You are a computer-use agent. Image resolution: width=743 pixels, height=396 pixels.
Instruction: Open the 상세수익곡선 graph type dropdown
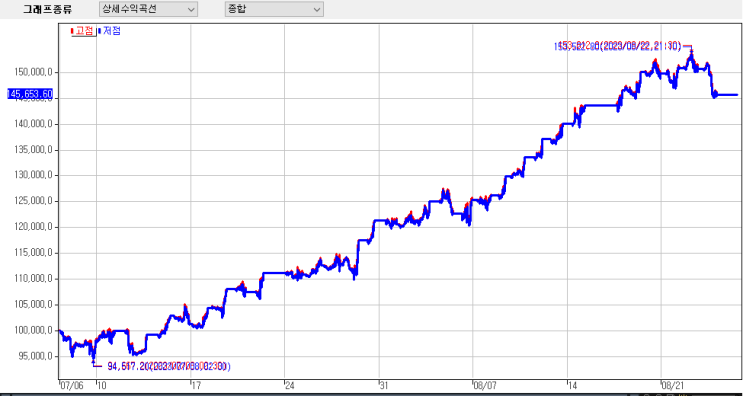[148, 9]
